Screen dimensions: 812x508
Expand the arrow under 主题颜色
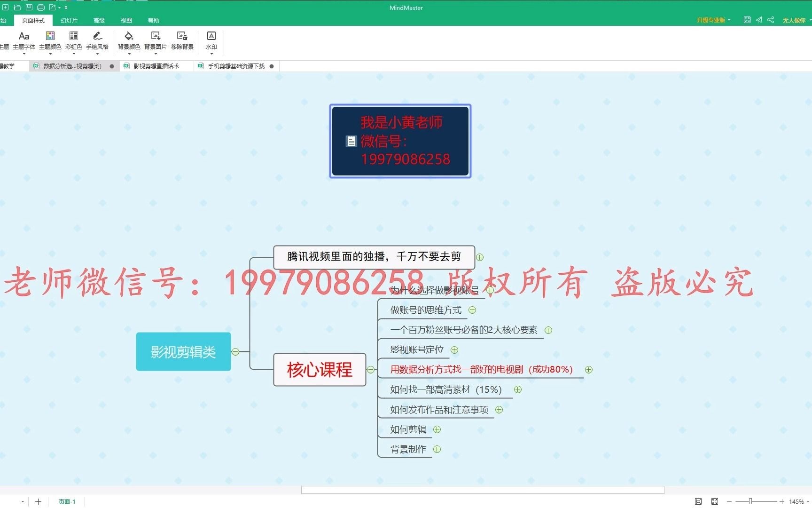click(x=50, y=54)
